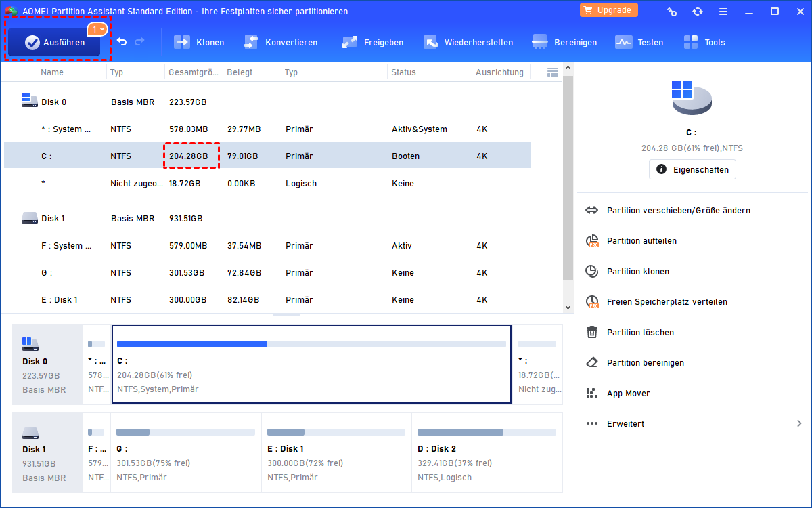
Task: Select the E: Disk 1 partition row
Action: [267, 300]
